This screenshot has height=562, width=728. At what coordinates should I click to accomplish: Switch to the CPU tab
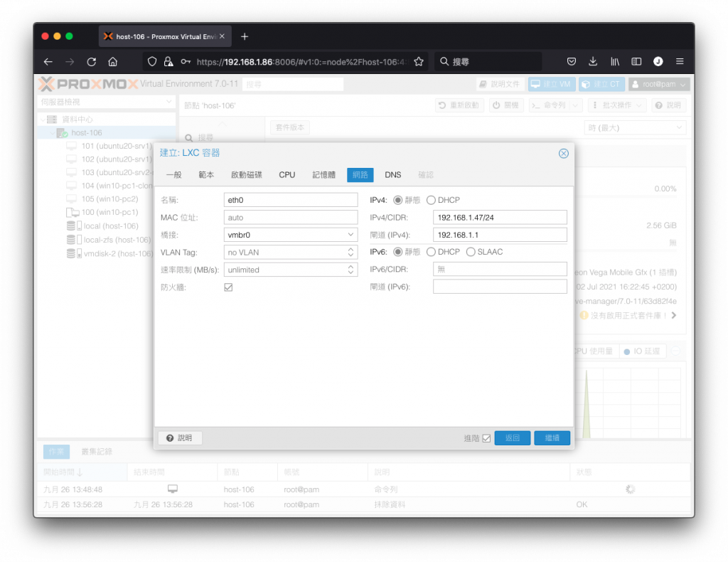pyautogui.click(x=287, y=175)
